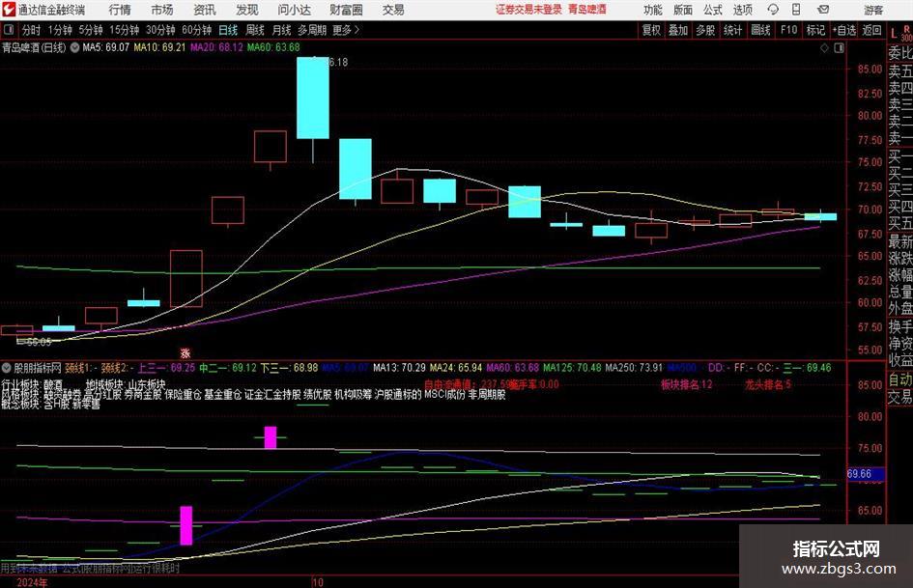Image resolution: width=913 pixels, height=588 pixels.
Task: Switch to 15分钟 period tab
Action: point(124,30)
